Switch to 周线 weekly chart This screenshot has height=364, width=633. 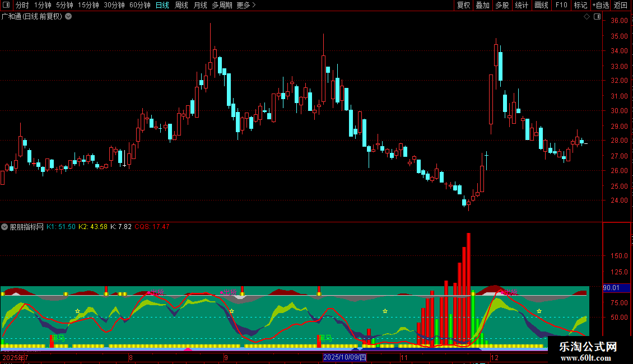pyautogui.click(x=181, y=5)
